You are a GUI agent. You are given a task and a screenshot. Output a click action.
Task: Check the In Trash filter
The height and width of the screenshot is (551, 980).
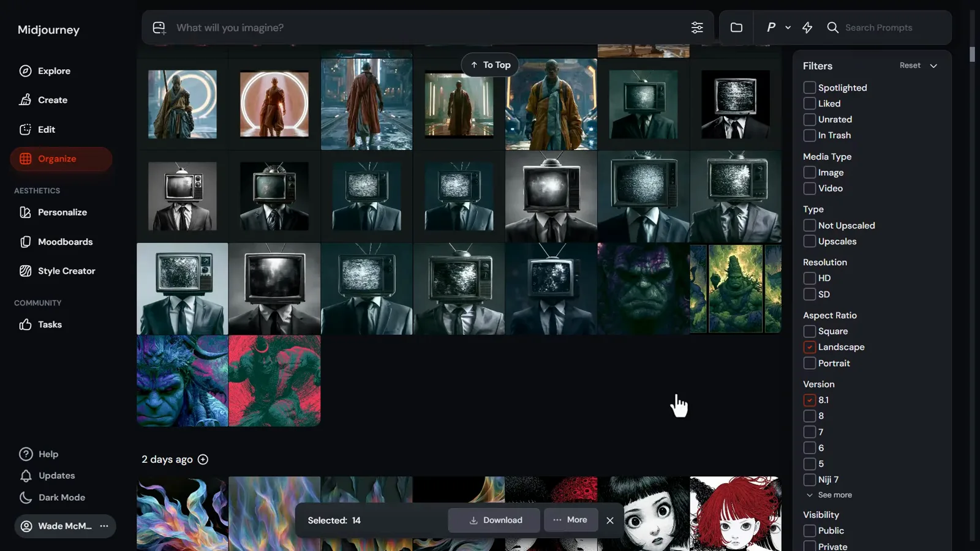point(809,135)
